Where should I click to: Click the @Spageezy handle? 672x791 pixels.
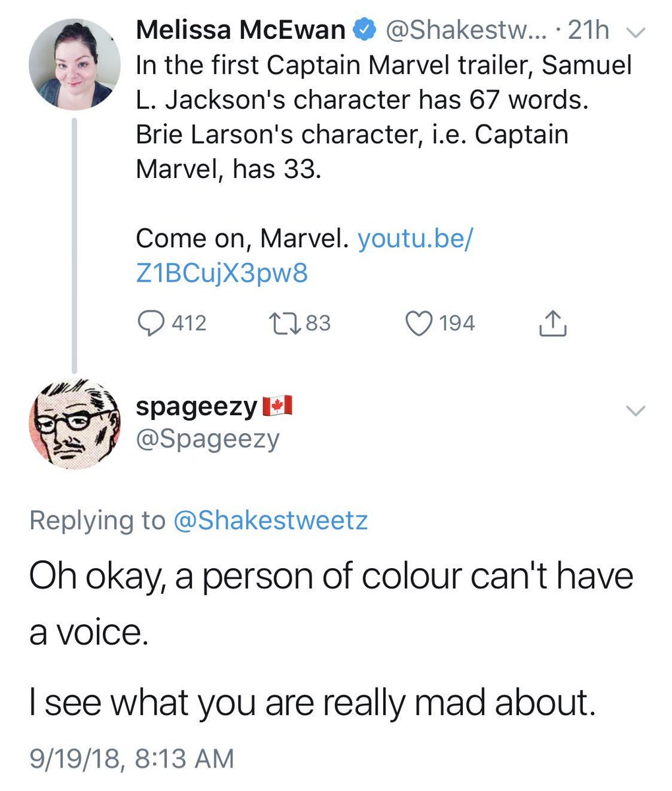pyautogui.click(x=208, y=439)
